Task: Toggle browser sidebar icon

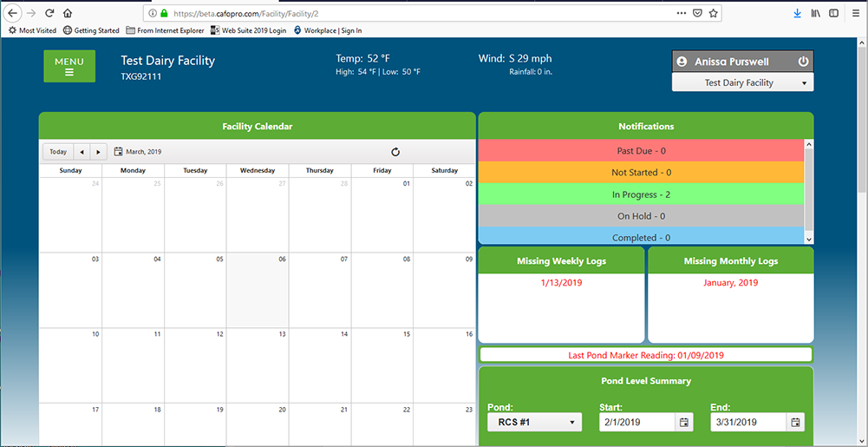Action: coord(833,13)
